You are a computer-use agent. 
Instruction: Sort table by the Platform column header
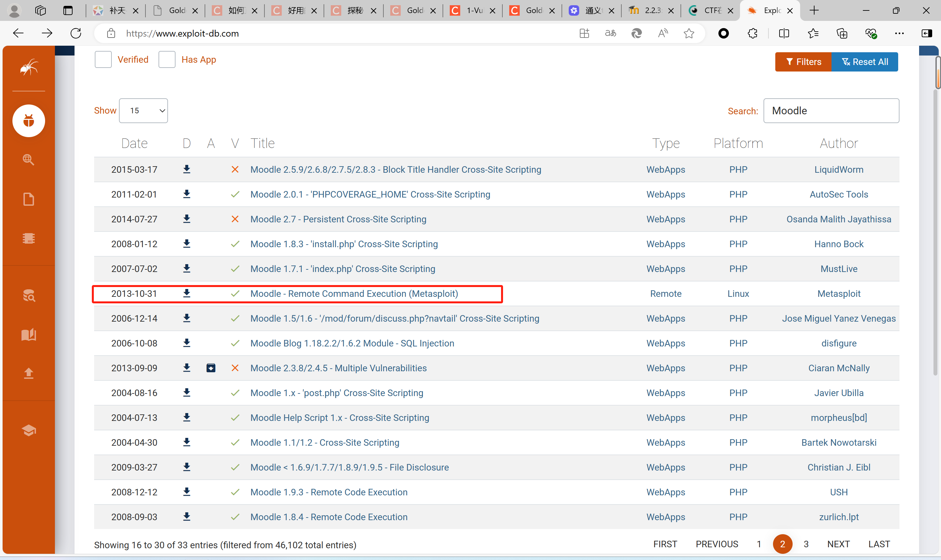[x=738, y=143]
